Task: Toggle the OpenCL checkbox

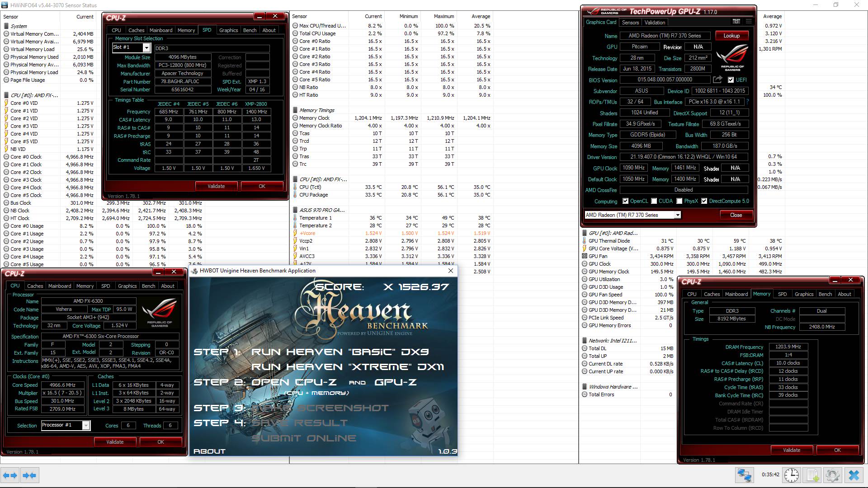Action: pyautogui.click(x=625, y=201)
